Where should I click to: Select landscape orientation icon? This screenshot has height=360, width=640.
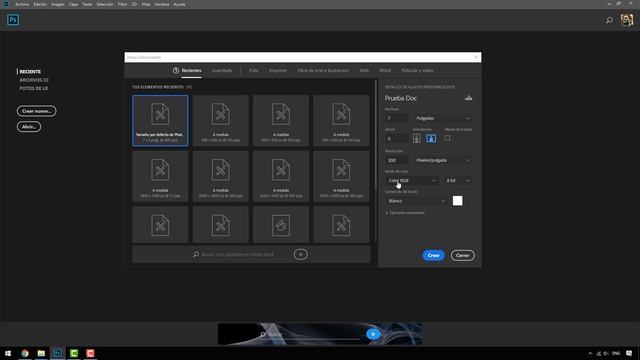tap(431, 138)
